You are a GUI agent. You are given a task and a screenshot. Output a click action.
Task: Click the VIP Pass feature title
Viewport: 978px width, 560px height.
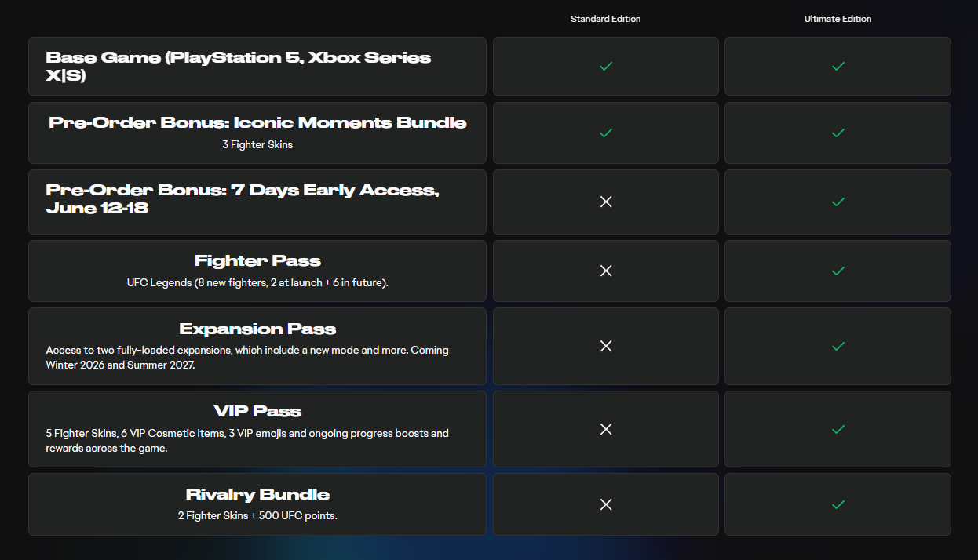(x=257, y=412)
